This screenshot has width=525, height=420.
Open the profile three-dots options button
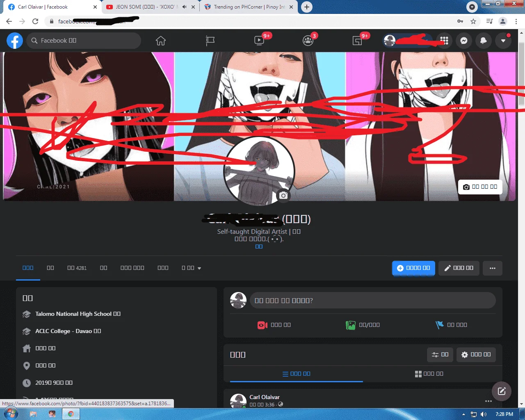493,268
